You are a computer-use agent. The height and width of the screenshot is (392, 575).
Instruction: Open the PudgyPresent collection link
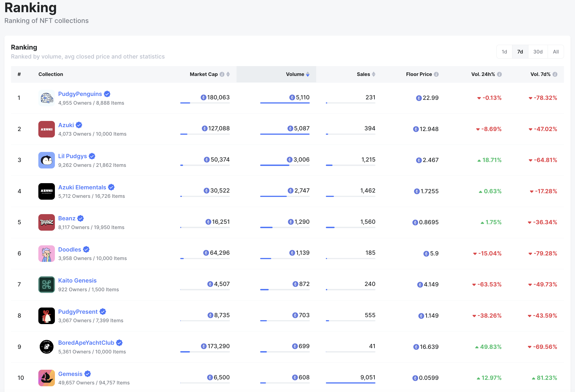78,312
